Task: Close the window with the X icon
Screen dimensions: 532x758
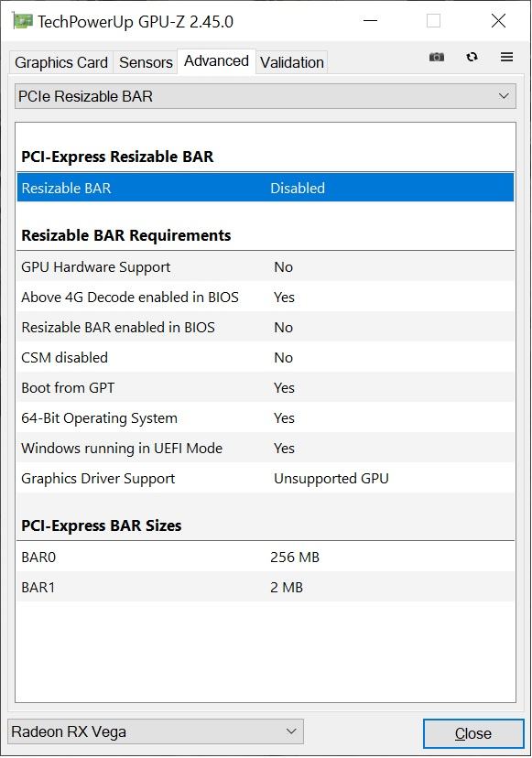Action: tap(498, 21)
